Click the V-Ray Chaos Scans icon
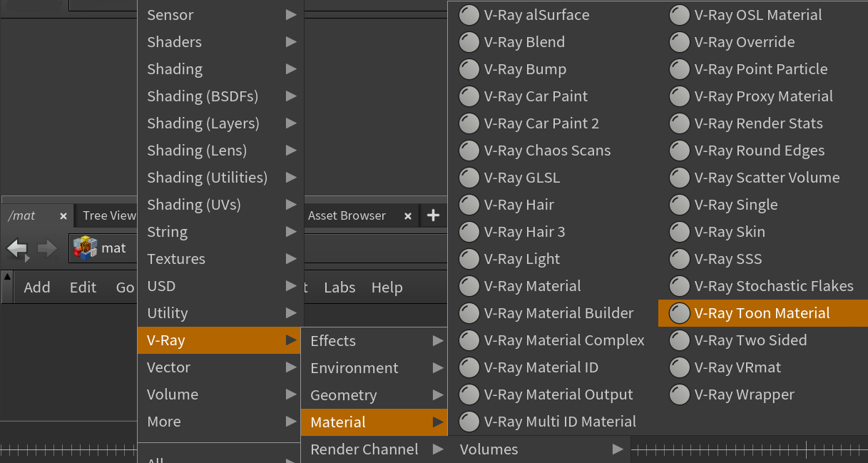 coord(469,151)
